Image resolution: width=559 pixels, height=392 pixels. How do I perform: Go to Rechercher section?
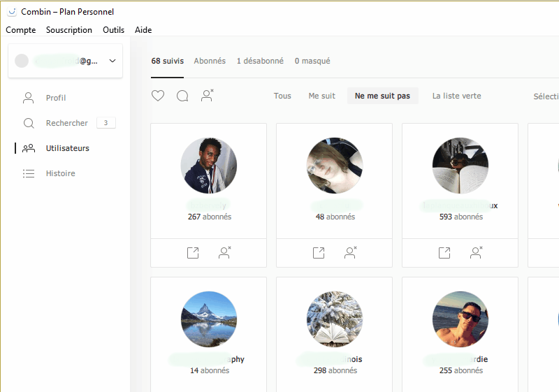(x=66, y=123)
